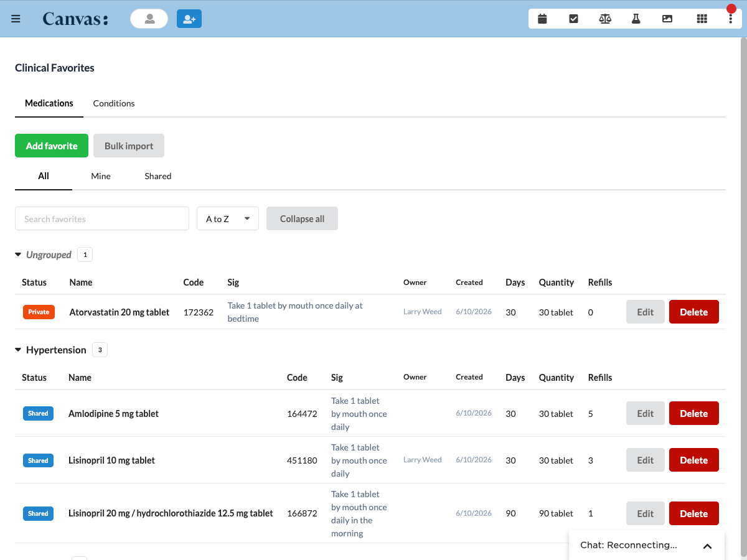Click 'Chat: Reconnecting...' text

pos(629,545)
